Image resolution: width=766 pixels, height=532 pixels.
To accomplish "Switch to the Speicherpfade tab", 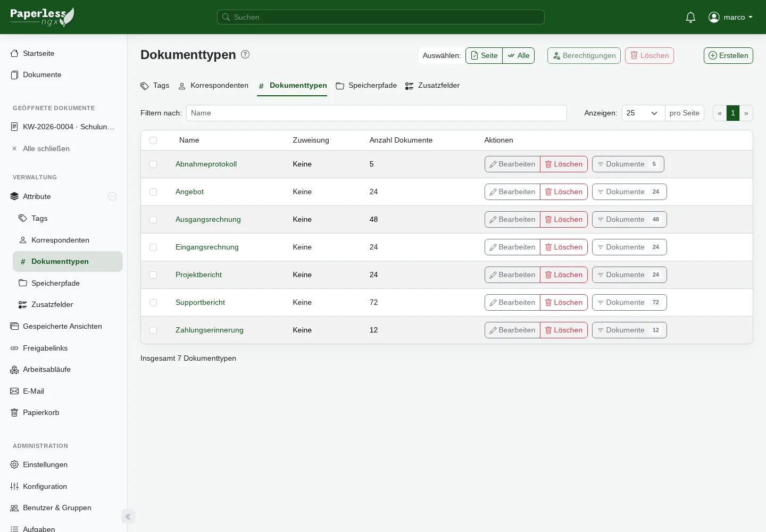I will coord(367,86).
